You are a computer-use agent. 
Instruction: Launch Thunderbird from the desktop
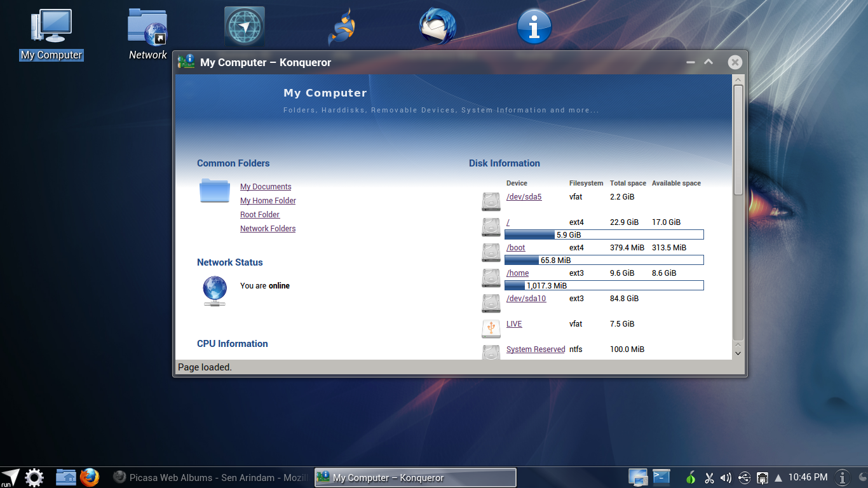[438, 25]
